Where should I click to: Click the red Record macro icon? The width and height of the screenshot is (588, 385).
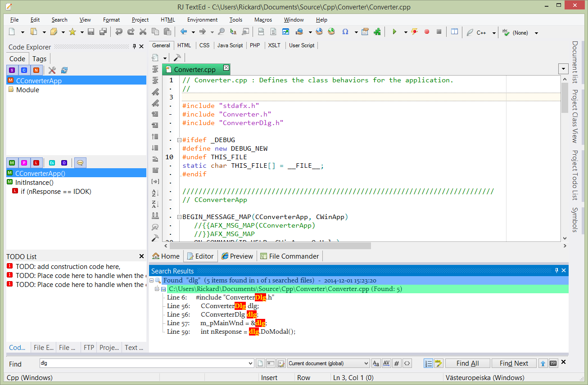tap(426, 32)
